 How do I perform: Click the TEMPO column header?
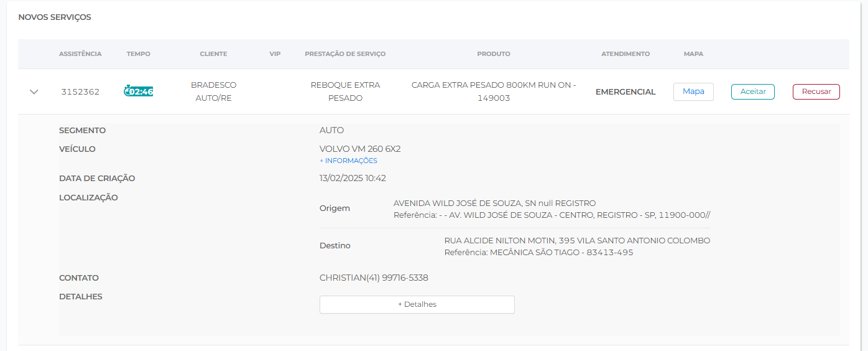138,54
